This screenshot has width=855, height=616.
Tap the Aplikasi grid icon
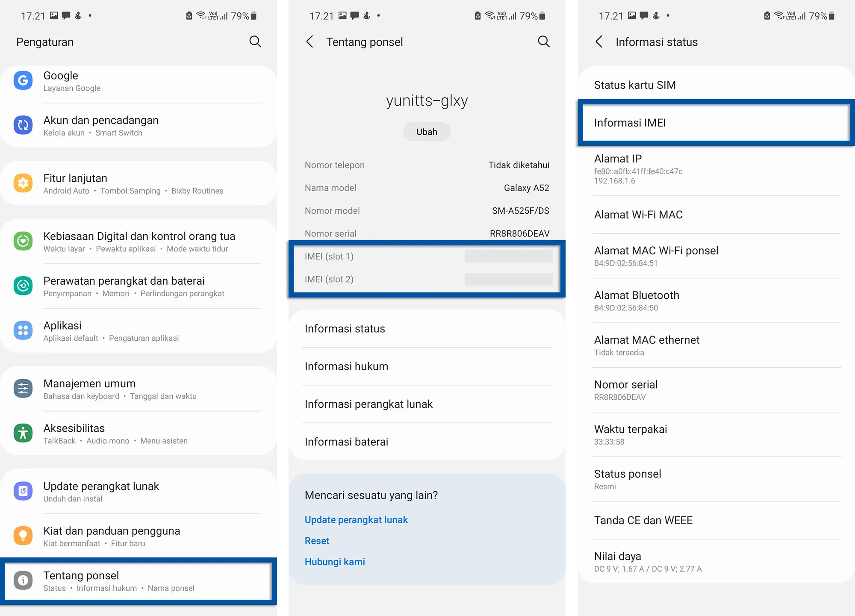23,330
